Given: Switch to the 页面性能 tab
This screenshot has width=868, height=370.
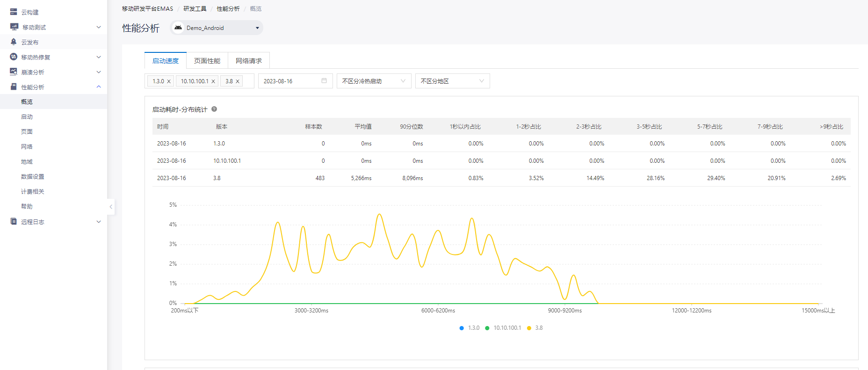Looking at the screenshot, I should click(207, 61).
